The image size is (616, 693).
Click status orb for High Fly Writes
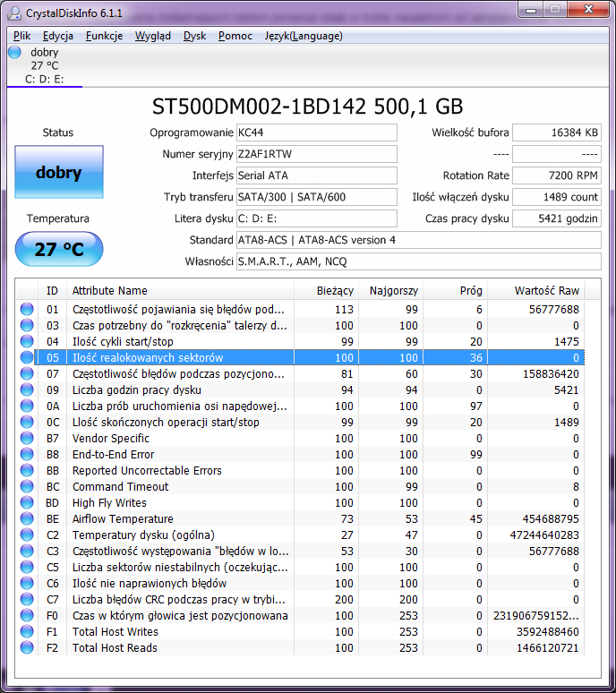tap(27, 502)
